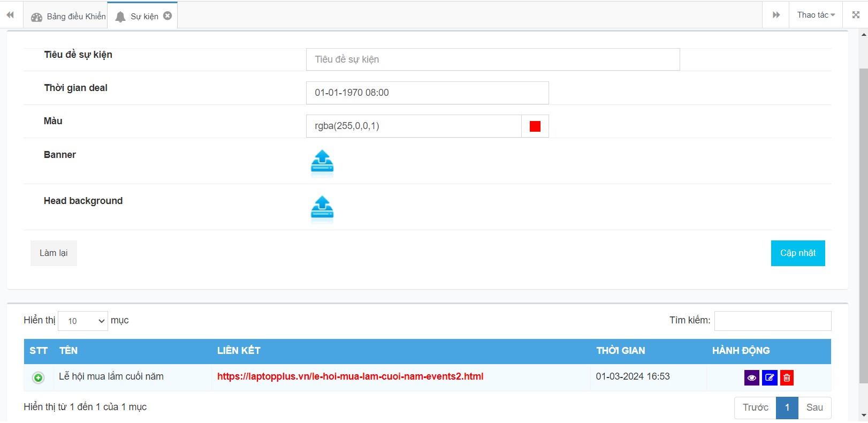The height and width of the screenshot is (423, 868).
Task: Open the le-hoi-mua-lam-cuoi-nam event link
Action: point(350,376)
